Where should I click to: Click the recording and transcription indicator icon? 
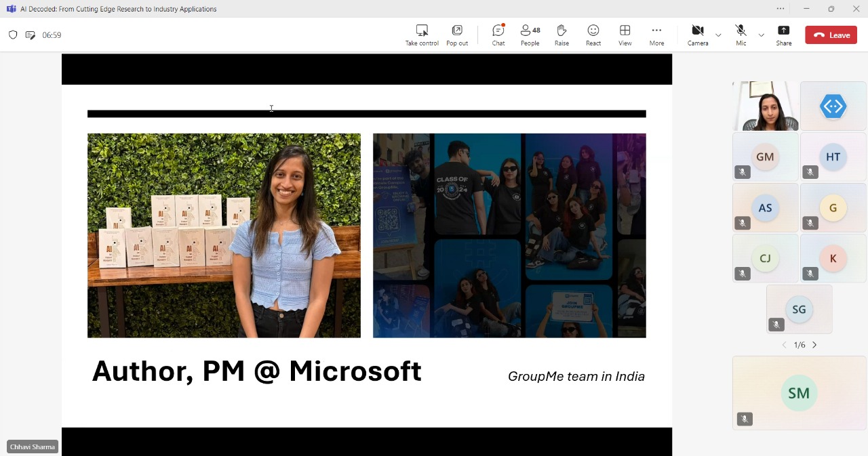[x=30, y=35]
